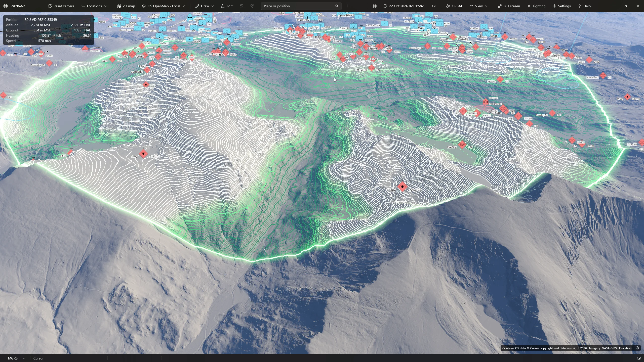Click the Speed value 570 m/s

point(44,41)
